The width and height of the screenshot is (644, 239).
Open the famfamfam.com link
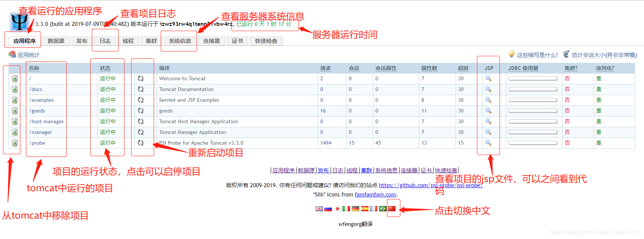[x=376, y=195]
